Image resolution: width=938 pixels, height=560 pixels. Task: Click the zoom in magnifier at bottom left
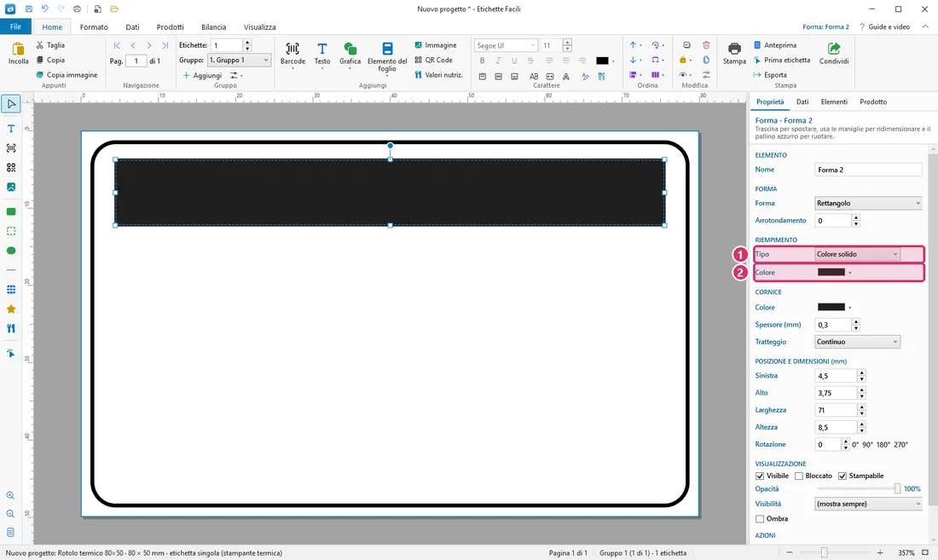[10, 495]
